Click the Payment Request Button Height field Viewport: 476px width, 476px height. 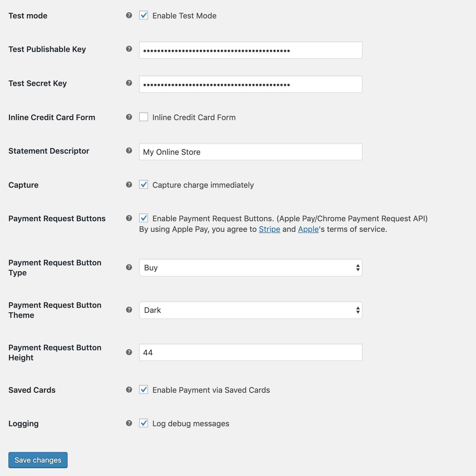point(251,353)
